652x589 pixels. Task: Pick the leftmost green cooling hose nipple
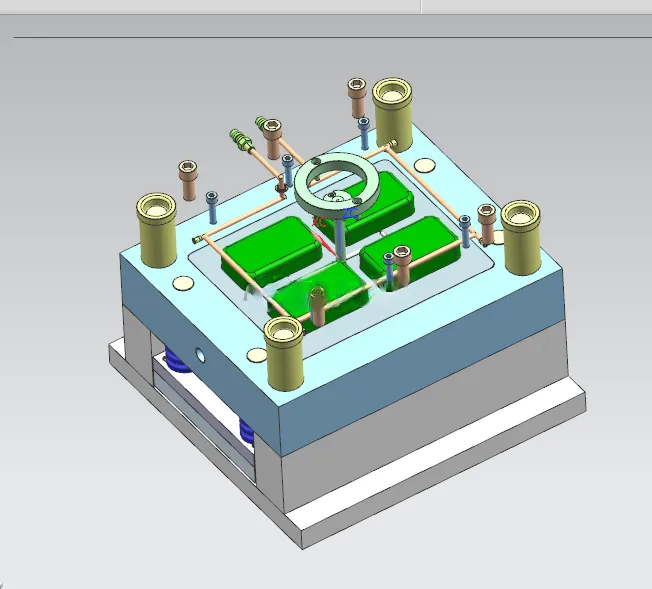click(x=239, y=140)
